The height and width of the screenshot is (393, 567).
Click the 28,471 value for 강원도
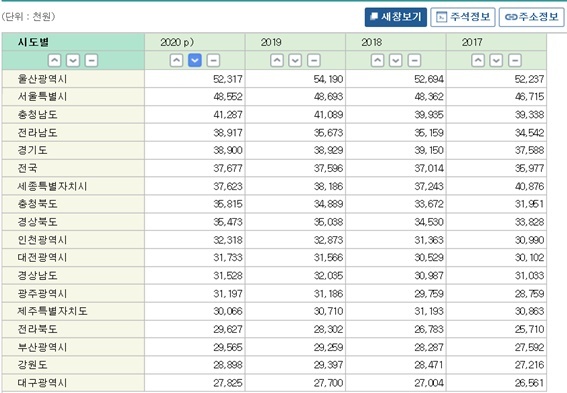click(429, 365)
